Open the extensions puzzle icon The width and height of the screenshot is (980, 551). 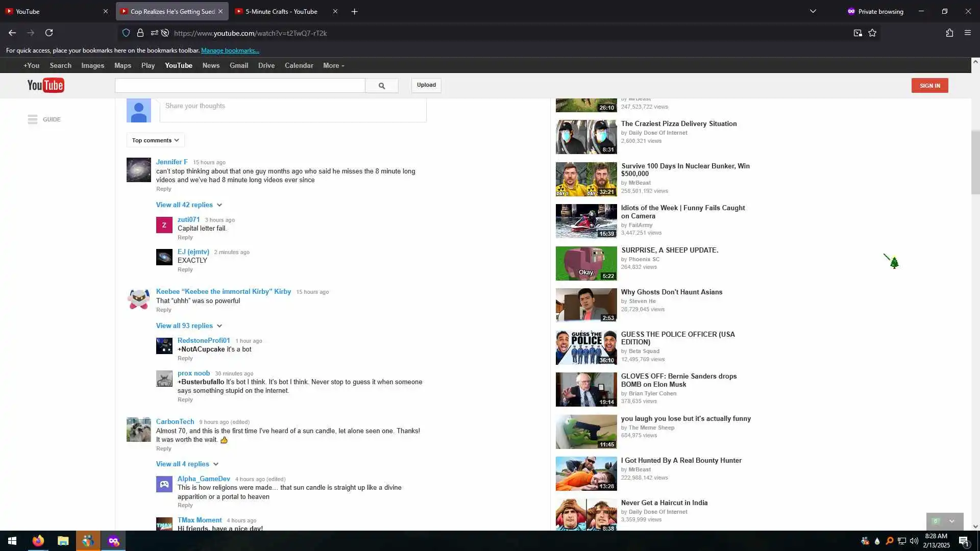point(949,33)
